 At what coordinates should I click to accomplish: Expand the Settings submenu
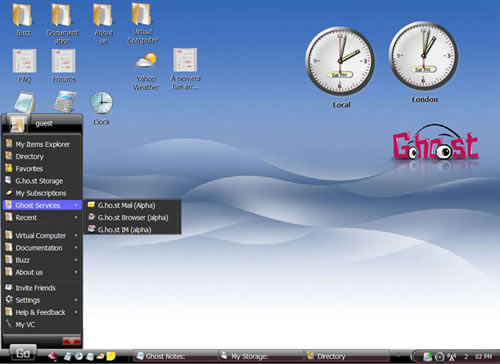(42, 300)
